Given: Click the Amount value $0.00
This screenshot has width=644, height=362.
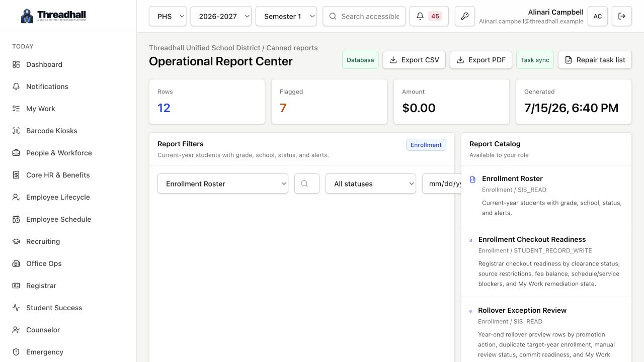Looking at the screenshot, I should tap(419, 108).
